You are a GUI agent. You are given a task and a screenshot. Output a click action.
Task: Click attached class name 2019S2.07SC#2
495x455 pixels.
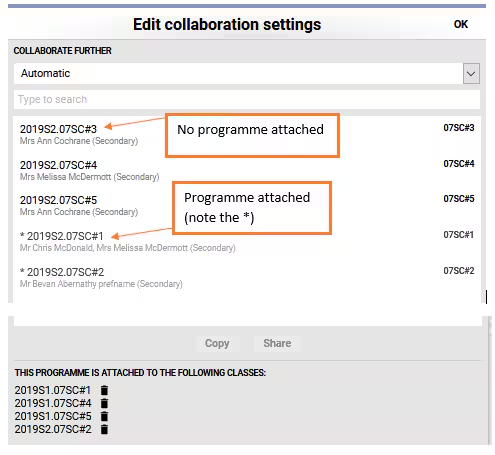[x=53, y=429]
